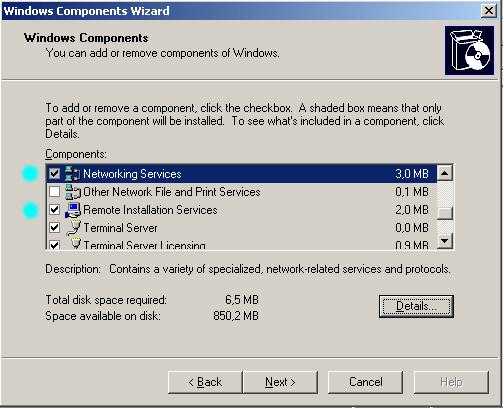Go Back to the previous wizard page

[205, 382]
